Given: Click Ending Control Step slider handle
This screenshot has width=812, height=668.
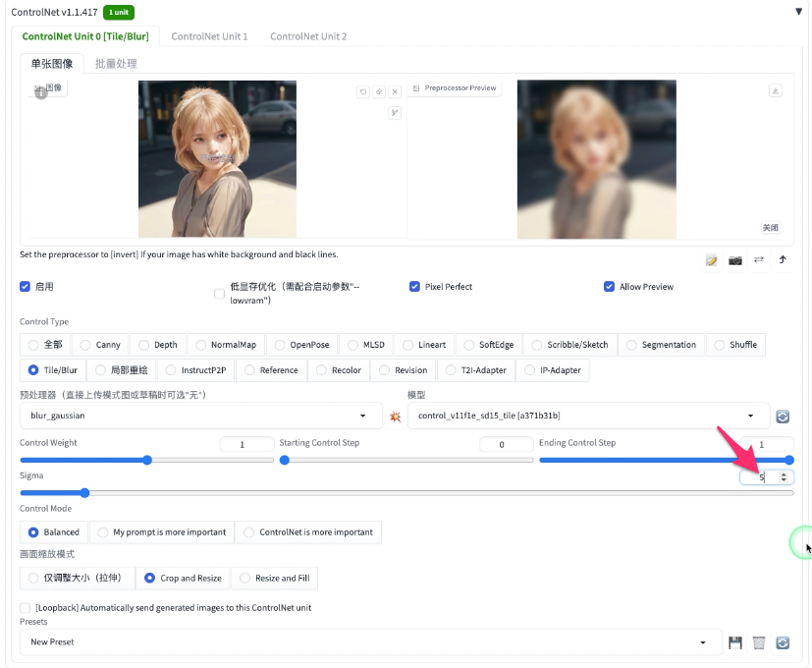Looking at the screenshot, I should pos(788,460).
